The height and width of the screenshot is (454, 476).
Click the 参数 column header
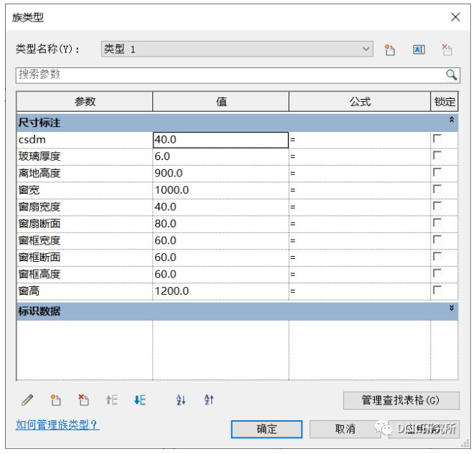(x=85, y=101)
